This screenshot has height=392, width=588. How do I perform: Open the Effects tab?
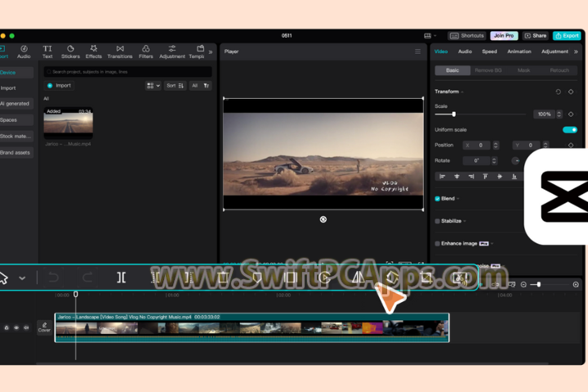pyautogui.click(x=94, y=51)
